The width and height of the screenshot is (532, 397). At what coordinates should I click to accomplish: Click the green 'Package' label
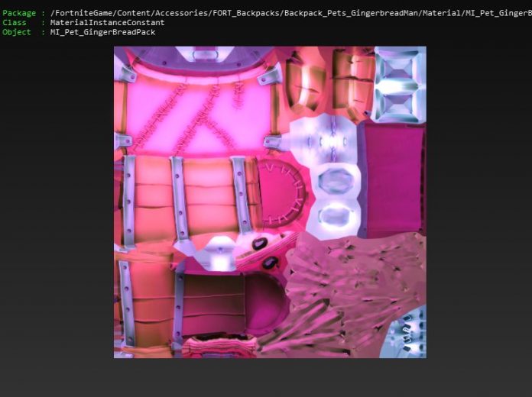pyautogui.click(x=19, y=13)
